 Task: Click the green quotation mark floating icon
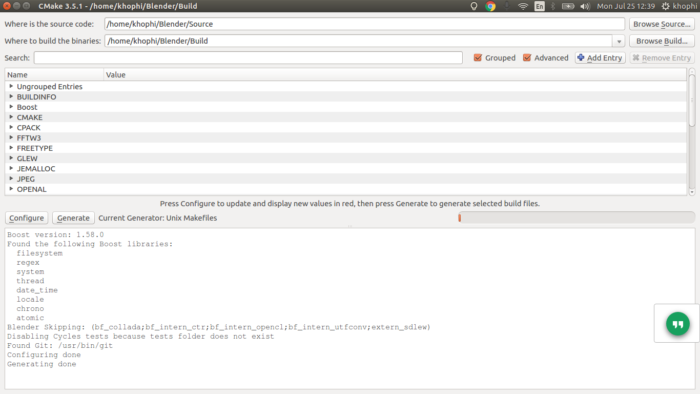tap(678, 324)
